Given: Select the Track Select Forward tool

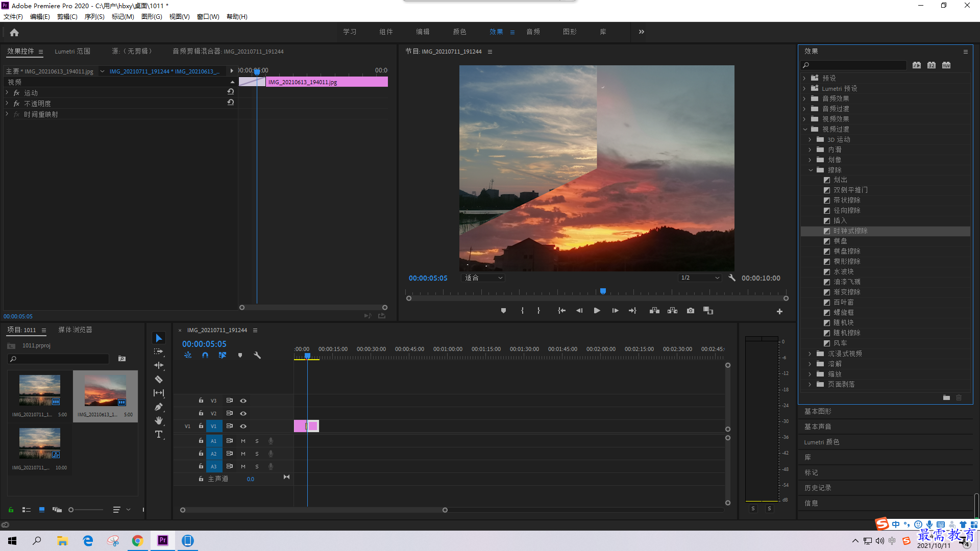Looking at the screenshot, I should (x=159, y=352).
